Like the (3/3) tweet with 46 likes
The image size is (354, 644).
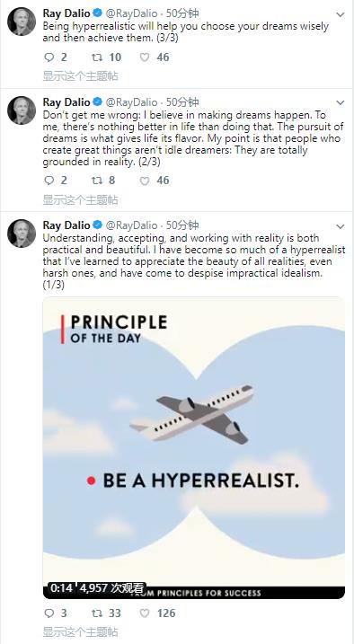click(145, 57)
